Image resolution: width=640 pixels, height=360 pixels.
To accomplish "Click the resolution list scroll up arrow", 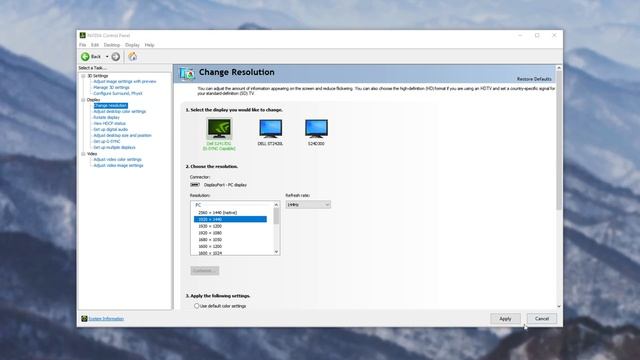I will point(276,204).
